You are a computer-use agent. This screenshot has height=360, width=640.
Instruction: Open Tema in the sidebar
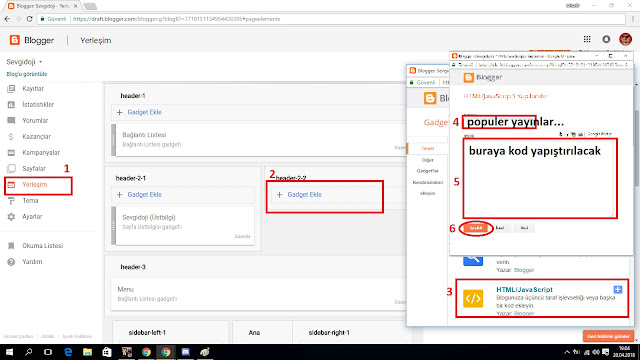coord(30,200)
